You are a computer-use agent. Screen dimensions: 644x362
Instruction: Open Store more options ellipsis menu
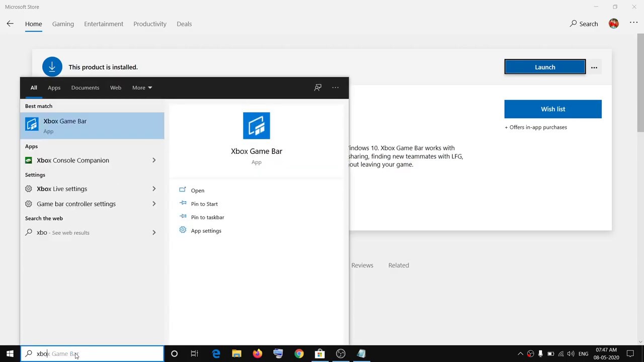[x=633, y=23]
